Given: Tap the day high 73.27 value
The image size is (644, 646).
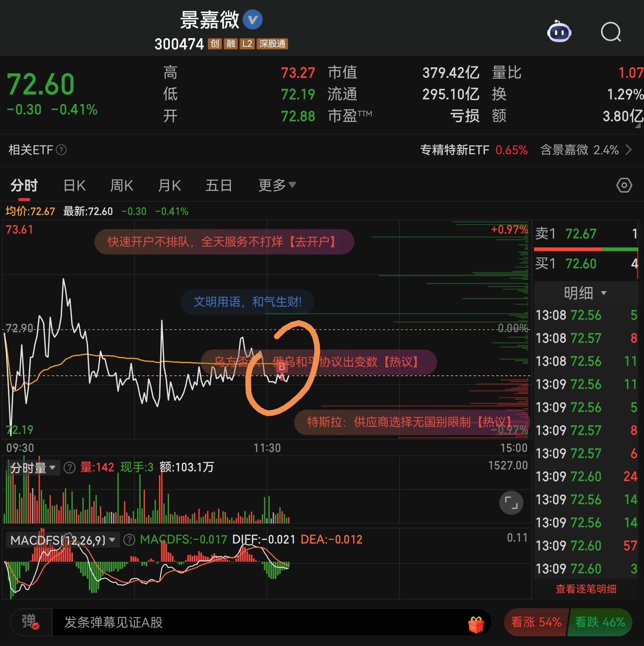Looking at the screenshot, I should pos(298,73).
